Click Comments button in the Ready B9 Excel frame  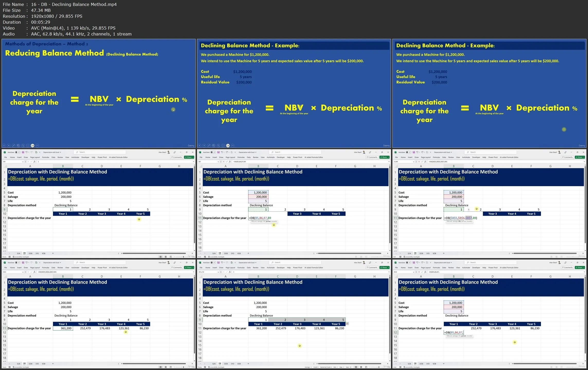(x=177, y=157)
